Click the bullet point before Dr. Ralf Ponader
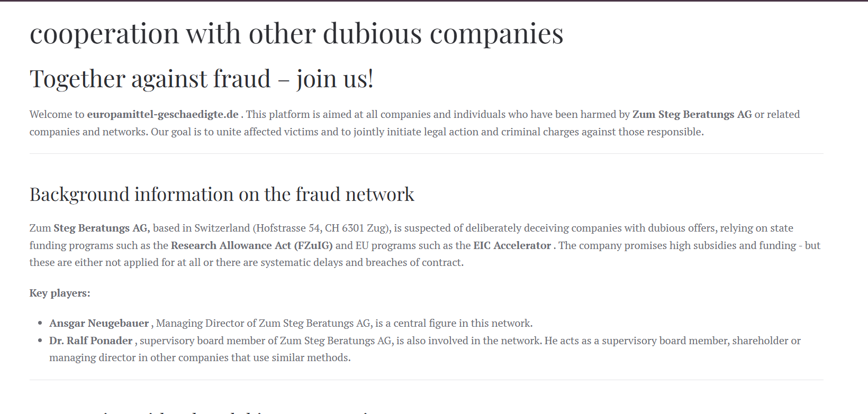Screen dimensions: 868x414 click(x=40, y=341)
